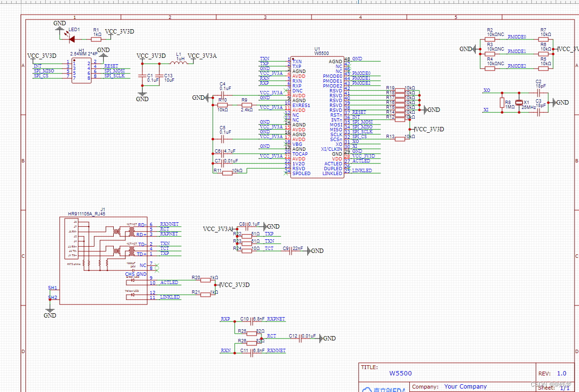Select capacitor C10 6.8nF
579x392 pixels.
[251, 321]
